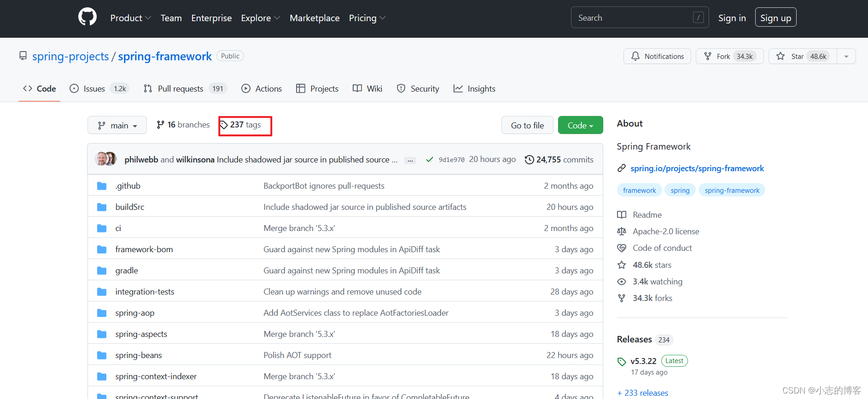Click the framework-bom folder icon

pyautogui.click(x=102, y=249)
